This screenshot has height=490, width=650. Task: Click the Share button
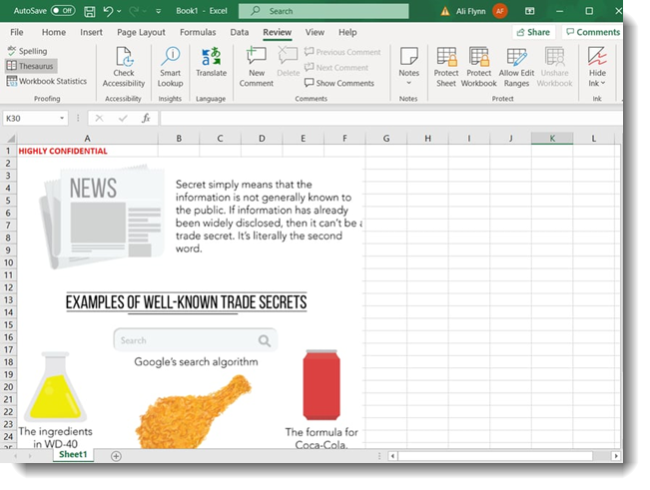[x=532, y=32]
